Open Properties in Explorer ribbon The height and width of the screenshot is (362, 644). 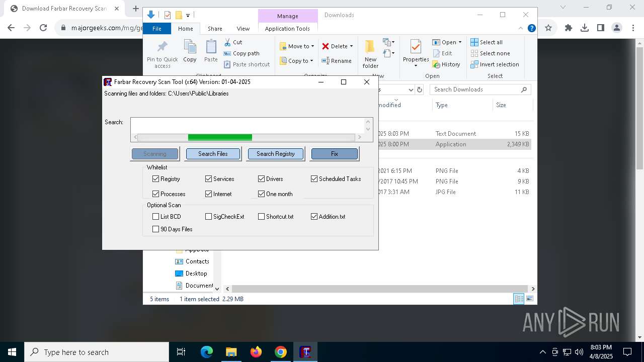click(x=416, y=53)
